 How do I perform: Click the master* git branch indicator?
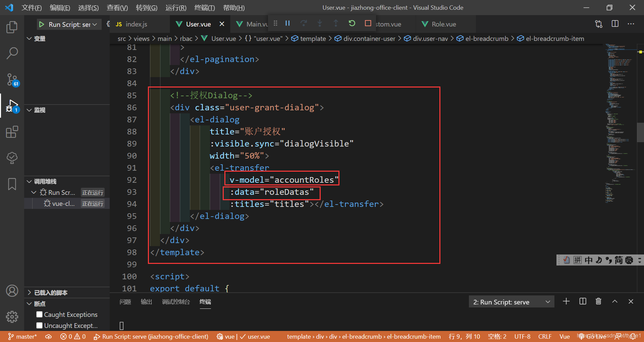[x=22, y=336]
